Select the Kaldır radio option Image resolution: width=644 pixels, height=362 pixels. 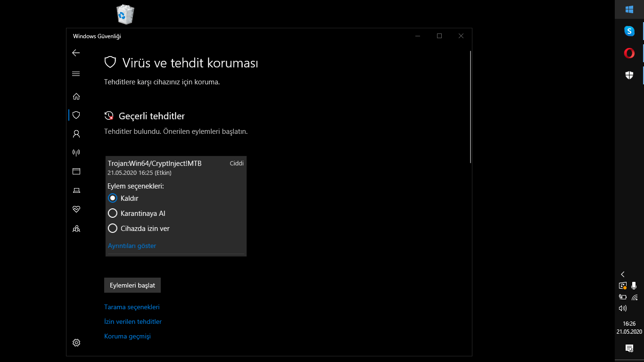click(113, 198)
